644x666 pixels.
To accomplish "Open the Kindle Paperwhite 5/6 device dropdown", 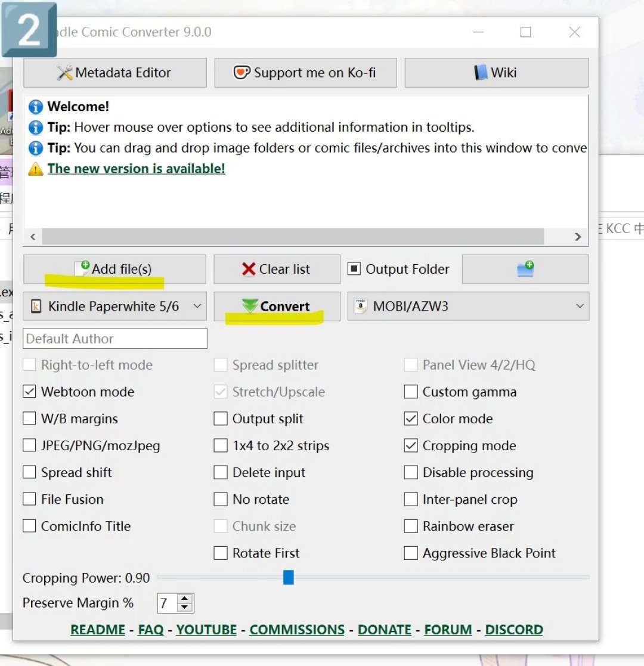I will [114, 306].
